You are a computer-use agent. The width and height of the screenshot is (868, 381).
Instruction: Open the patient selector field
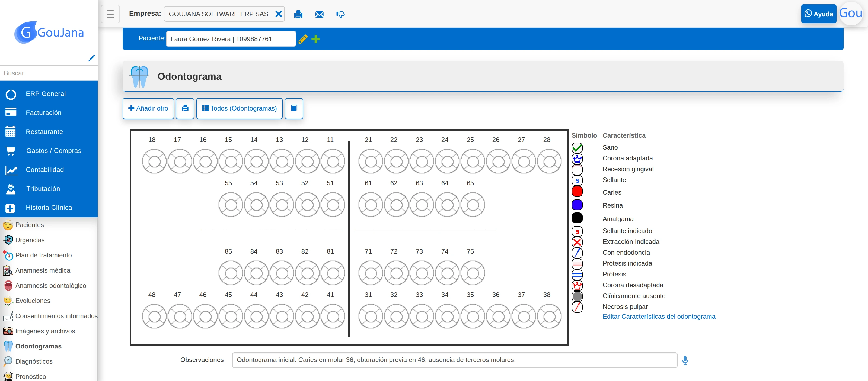[231, 39]
